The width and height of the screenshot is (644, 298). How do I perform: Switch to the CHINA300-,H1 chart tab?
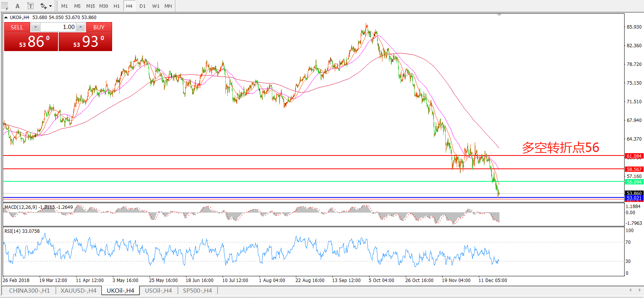tap(29, 291)
